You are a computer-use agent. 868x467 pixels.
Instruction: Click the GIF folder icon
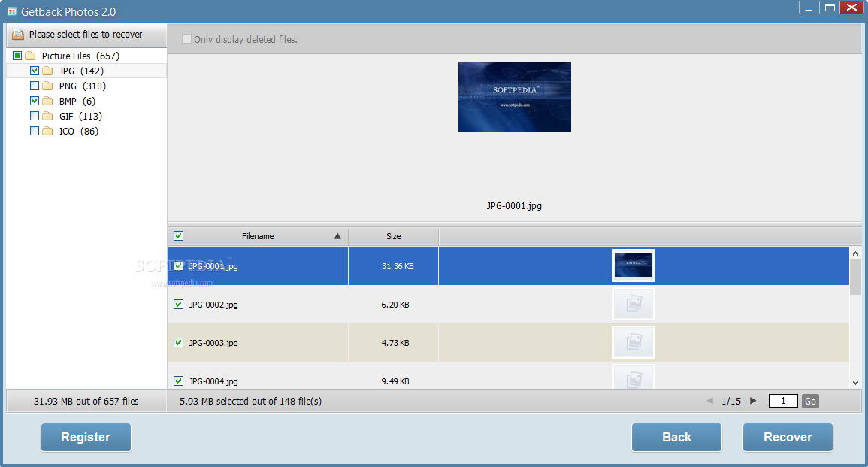tap(47, 116)
